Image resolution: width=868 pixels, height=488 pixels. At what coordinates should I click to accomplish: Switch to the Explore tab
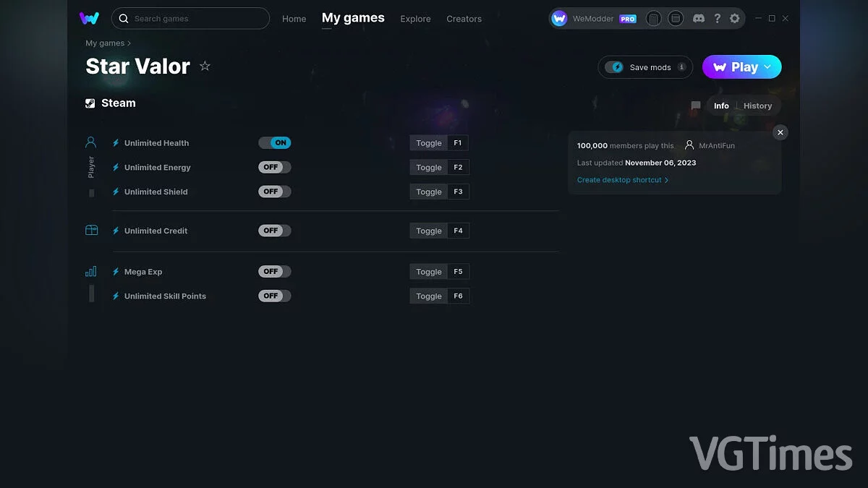[x=415, y=19]
